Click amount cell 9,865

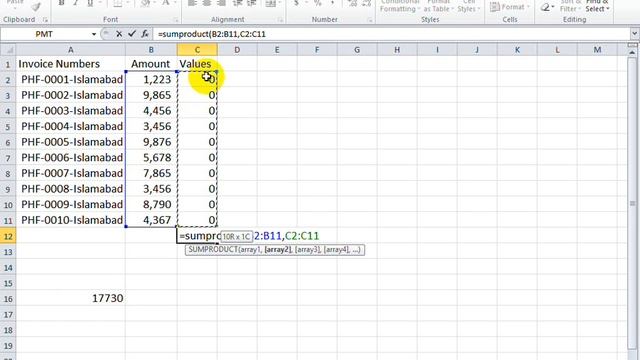point(151,95)
